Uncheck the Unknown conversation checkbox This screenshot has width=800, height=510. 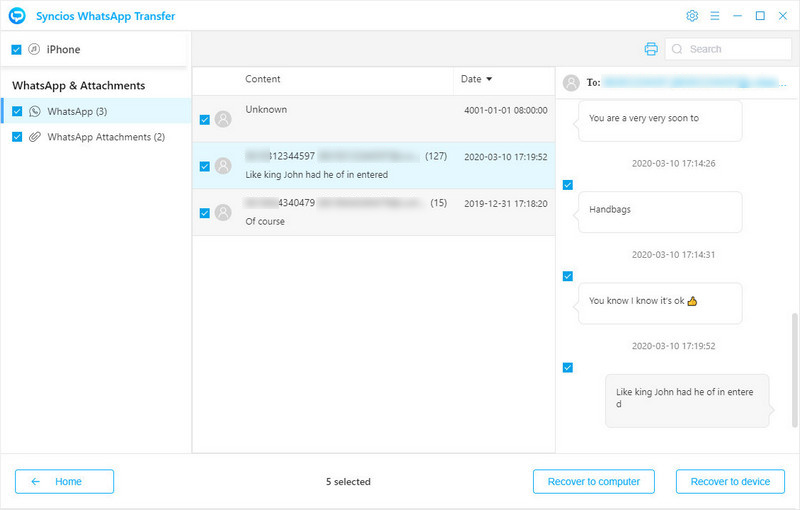pos(205,120)
